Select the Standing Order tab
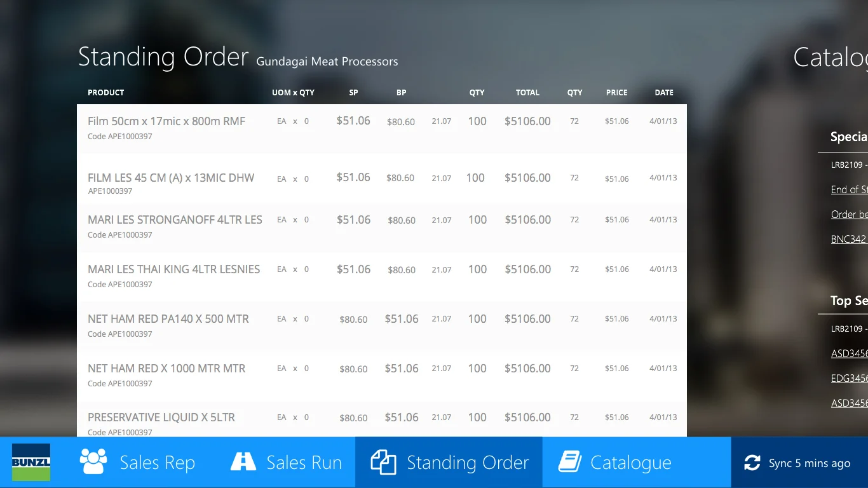Screen dimensions: 868x488 449,462
